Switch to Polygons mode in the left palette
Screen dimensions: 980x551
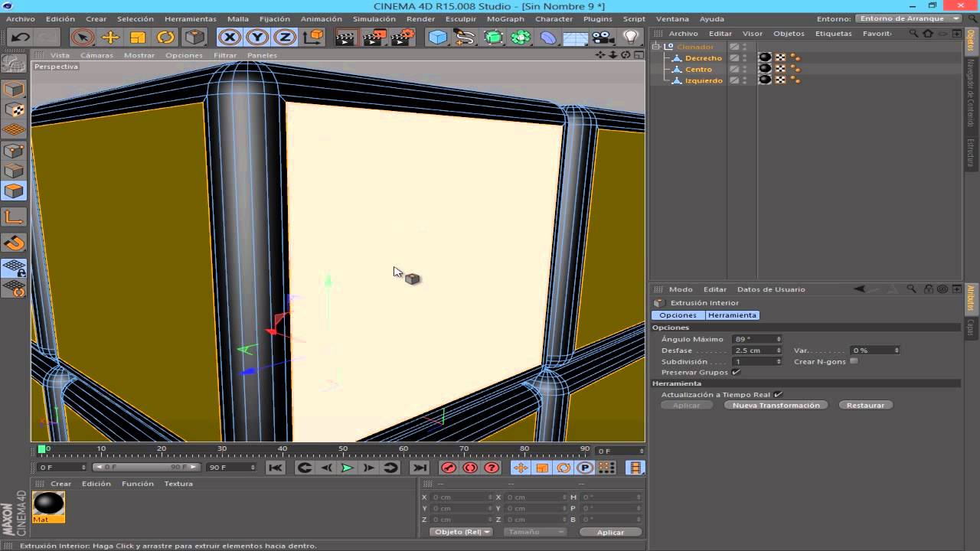click(x=14, y=191)
